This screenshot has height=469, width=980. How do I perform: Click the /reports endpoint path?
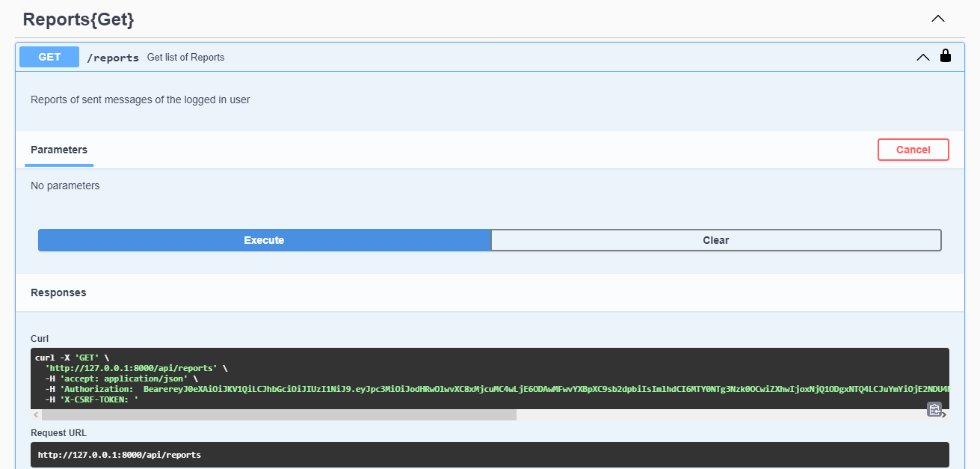coord(114,57)
